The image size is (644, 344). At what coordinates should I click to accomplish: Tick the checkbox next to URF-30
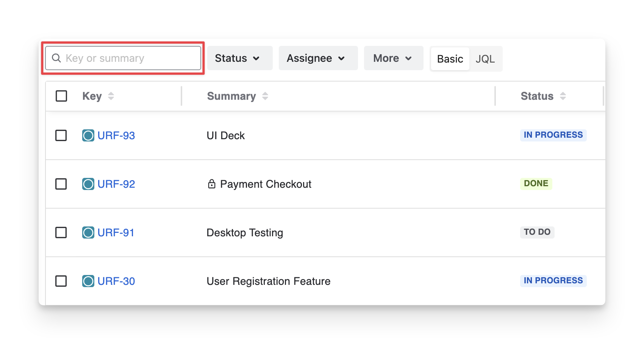pyautogui.click(x=61, y=281)
